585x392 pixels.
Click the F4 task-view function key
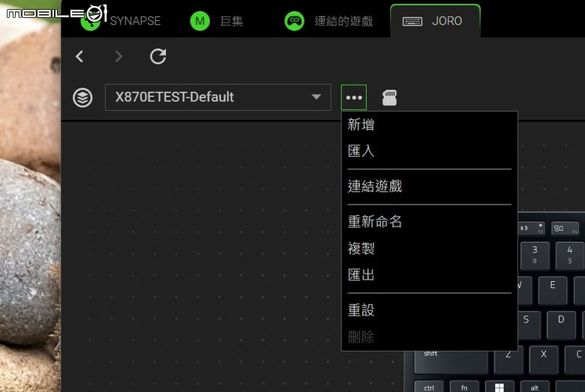point(565,229)
